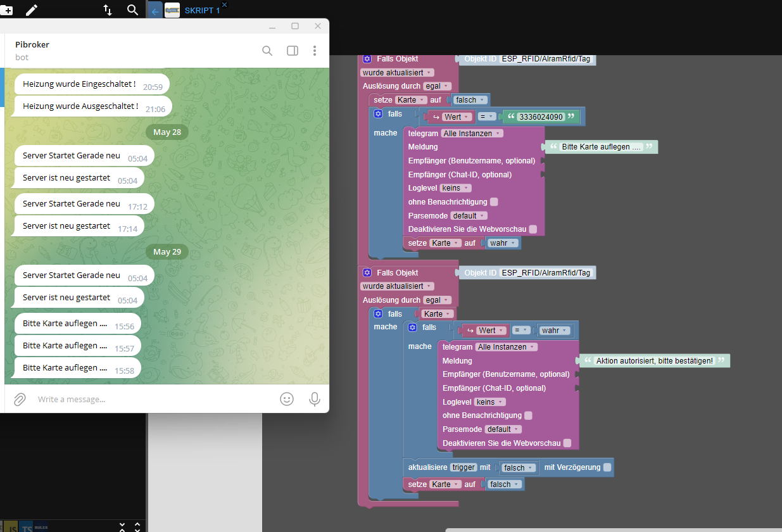This screenshot has height=532, width=782.
Task: Open the three-dot menu in Telegram
Action: coord(315,51)
